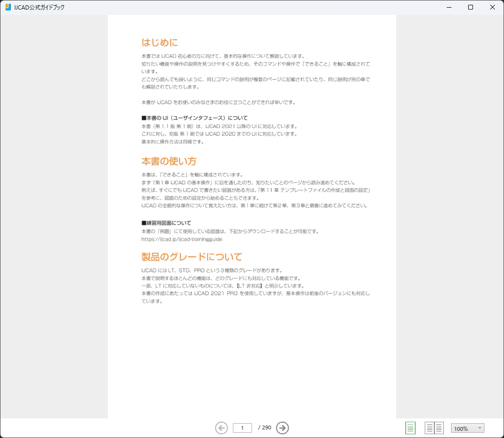Screen dimensions: 504x438
Task: Maximize the IJCAD公式ガイドブック window
Action: pyautogui.click(x=471, y=7)
